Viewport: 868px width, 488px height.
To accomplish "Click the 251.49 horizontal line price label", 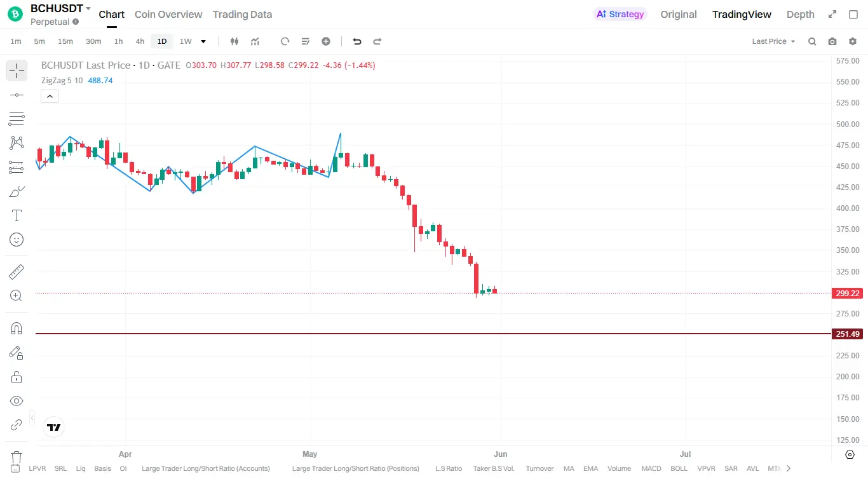I will [x=848, y=334].
